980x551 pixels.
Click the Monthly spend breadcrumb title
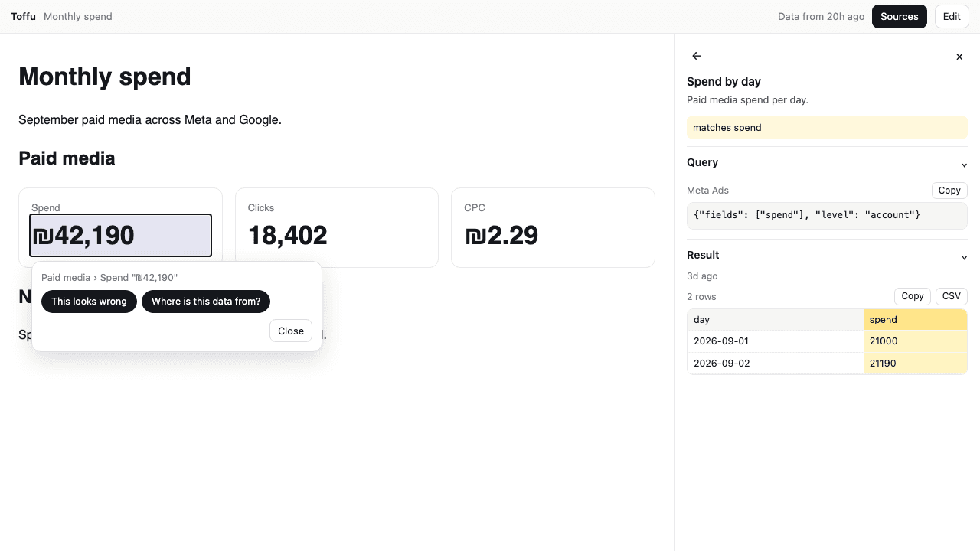[x=78, y=17]
